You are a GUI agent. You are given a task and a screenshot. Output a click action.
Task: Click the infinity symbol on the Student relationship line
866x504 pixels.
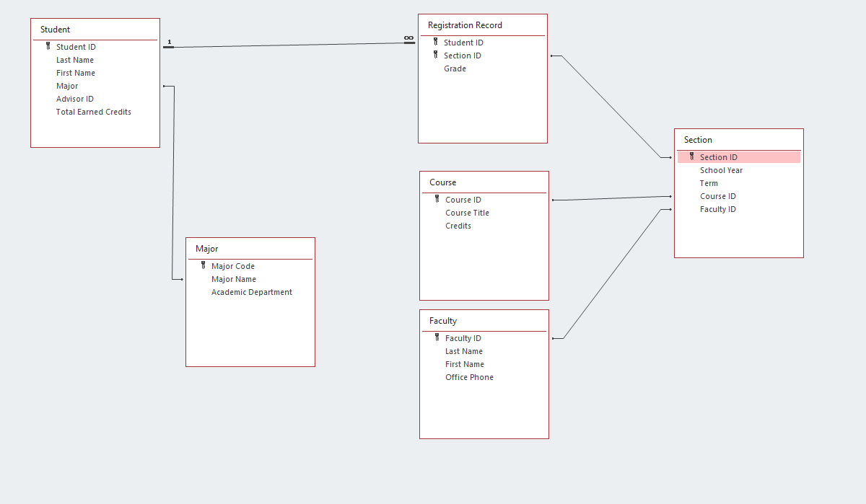(x=409, y=37)
